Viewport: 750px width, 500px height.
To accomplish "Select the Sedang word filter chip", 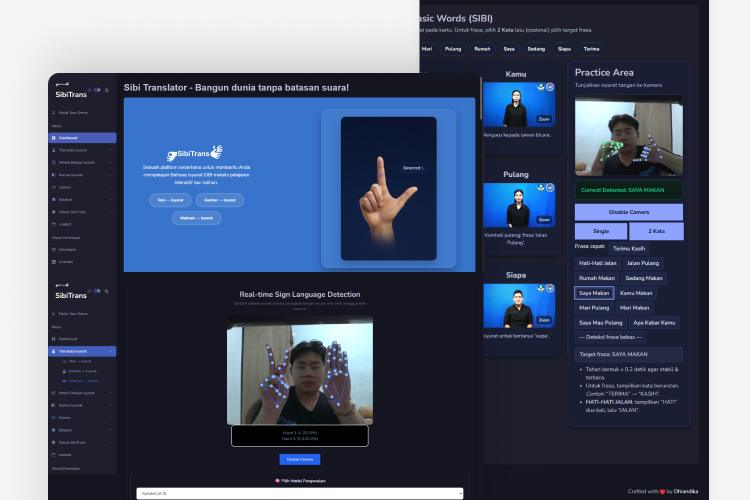I will 536,49.
